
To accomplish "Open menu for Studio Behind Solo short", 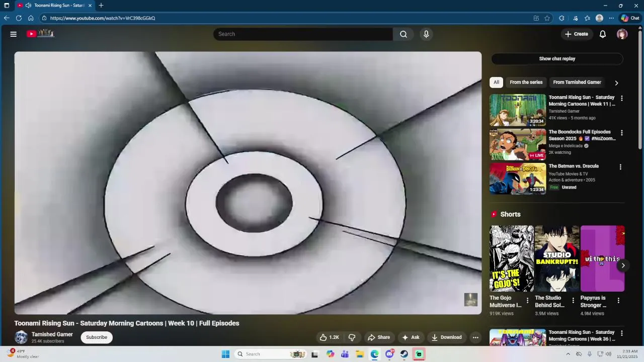I will (x=573, y=301).
